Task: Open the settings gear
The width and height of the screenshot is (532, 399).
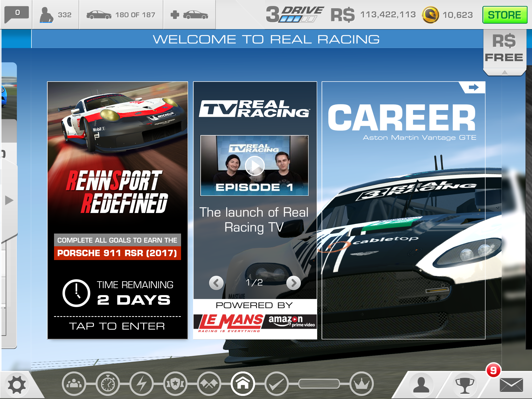Action: 17,385
